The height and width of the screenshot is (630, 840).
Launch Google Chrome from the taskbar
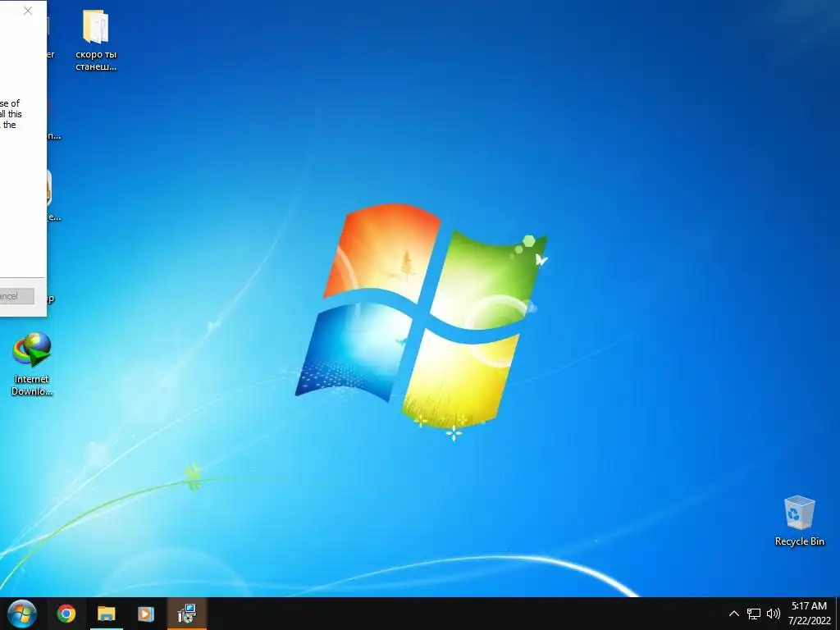tap(66, 614)
